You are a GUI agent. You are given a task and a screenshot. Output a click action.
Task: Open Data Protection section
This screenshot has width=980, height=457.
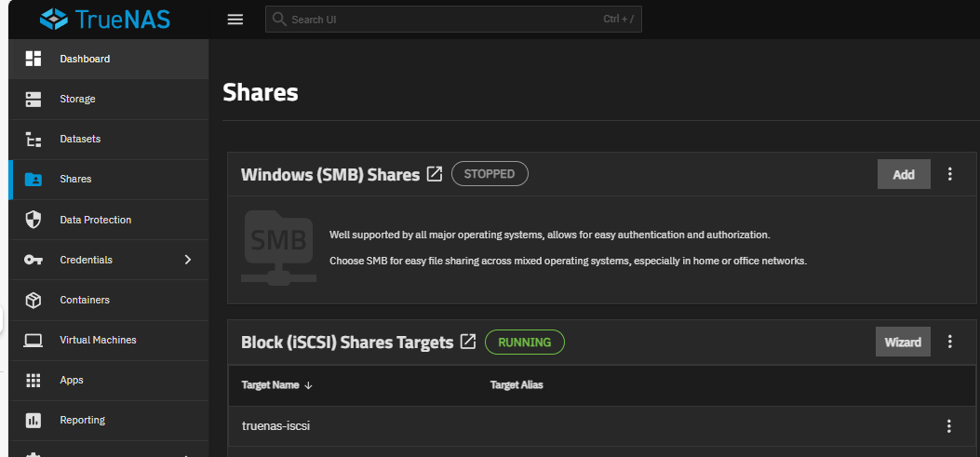click(109, 220)
